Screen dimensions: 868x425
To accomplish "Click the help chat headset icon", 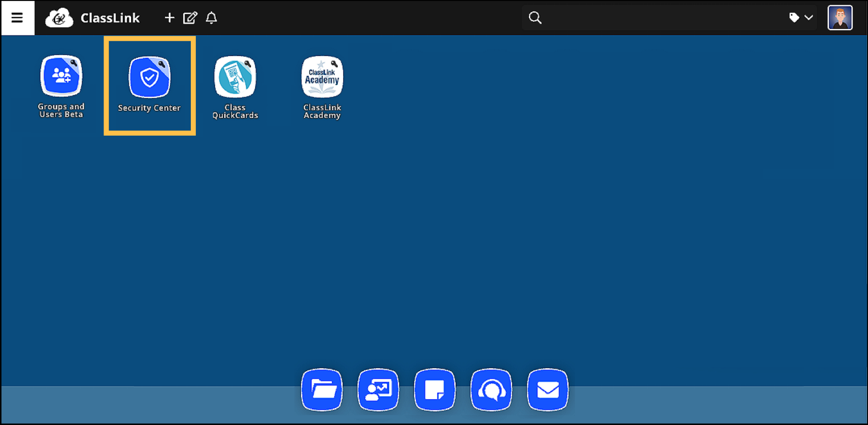I will point(491,389).
